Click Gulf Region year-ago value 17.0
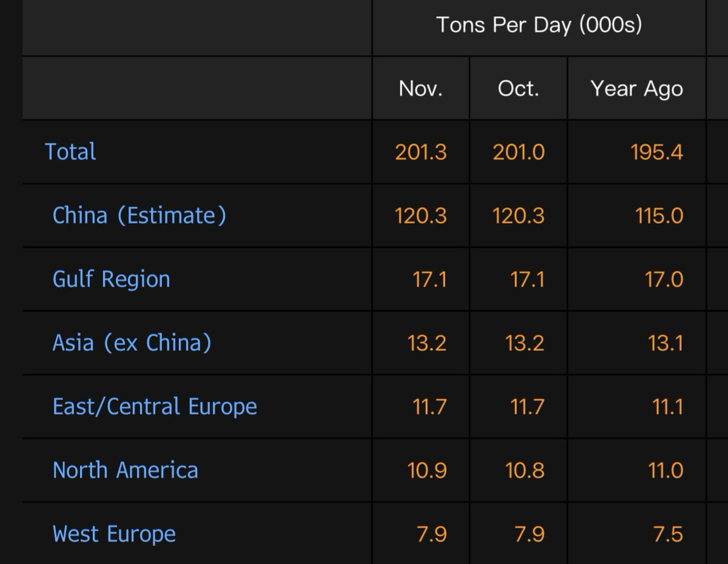The width and height of the screenshot is (728, 564). click(664, 279)
